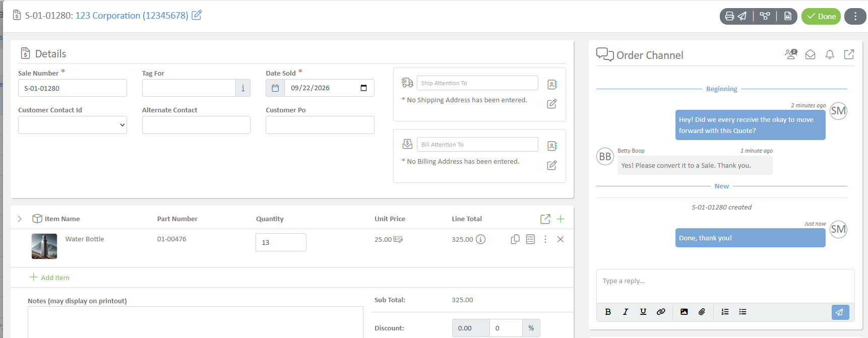Show the Tag For info icon

pos(243,88)
